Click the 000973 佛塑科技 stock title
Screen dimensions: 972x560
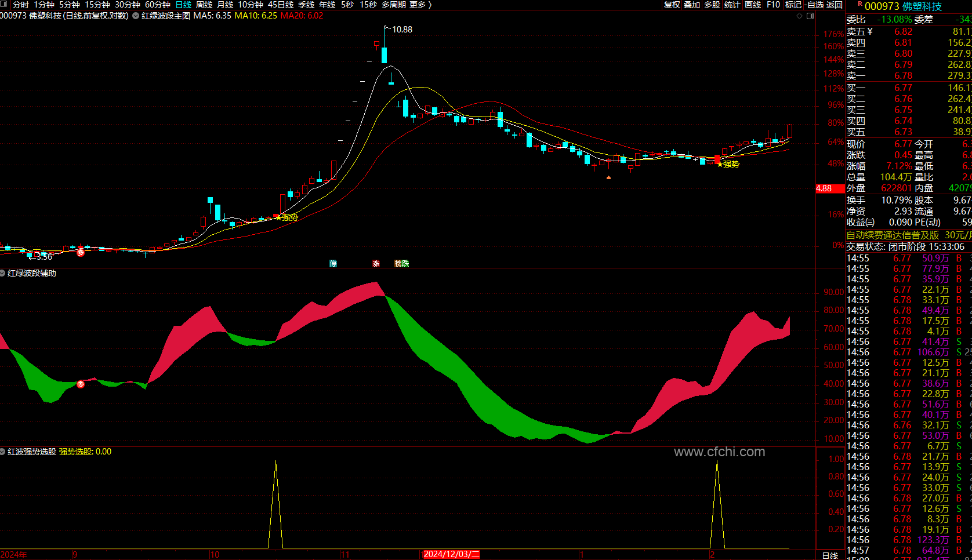point(903,6)
